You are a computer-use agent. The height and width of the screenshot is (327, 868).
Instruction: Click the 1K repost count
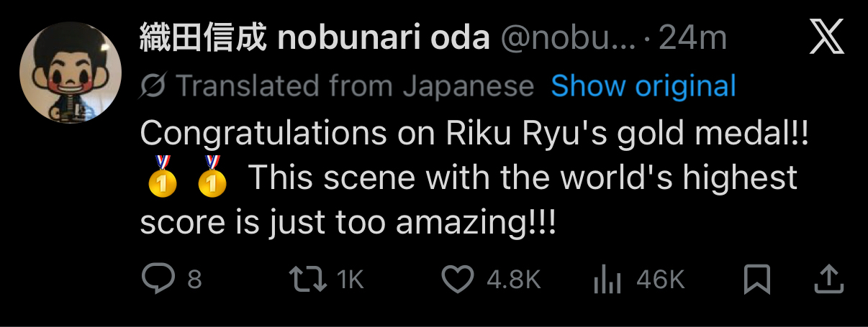click(351, 280)
